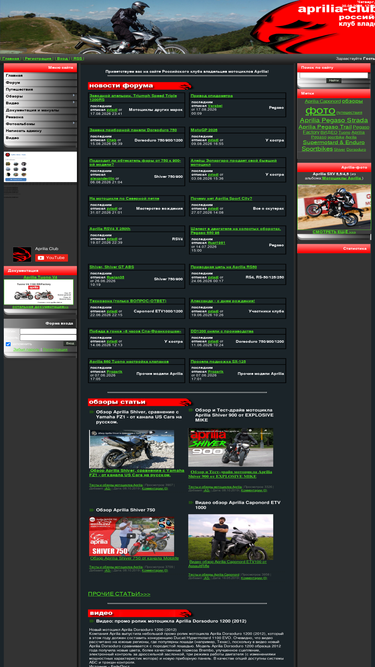Open the VK group widget in the sidebar
375x667 pixels.
click(x=40, y=167)
